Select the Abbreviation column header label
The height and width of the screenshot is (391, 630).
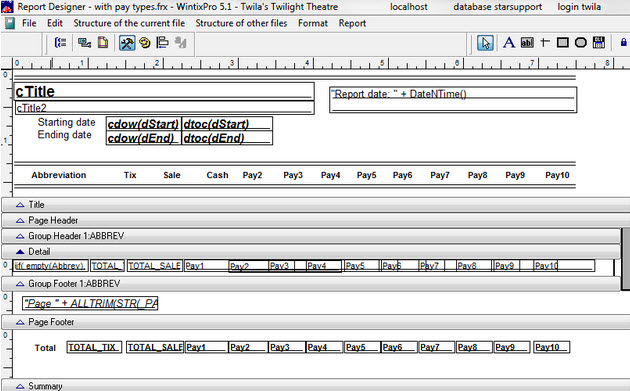pyautogui.click(x=59, y=175)
